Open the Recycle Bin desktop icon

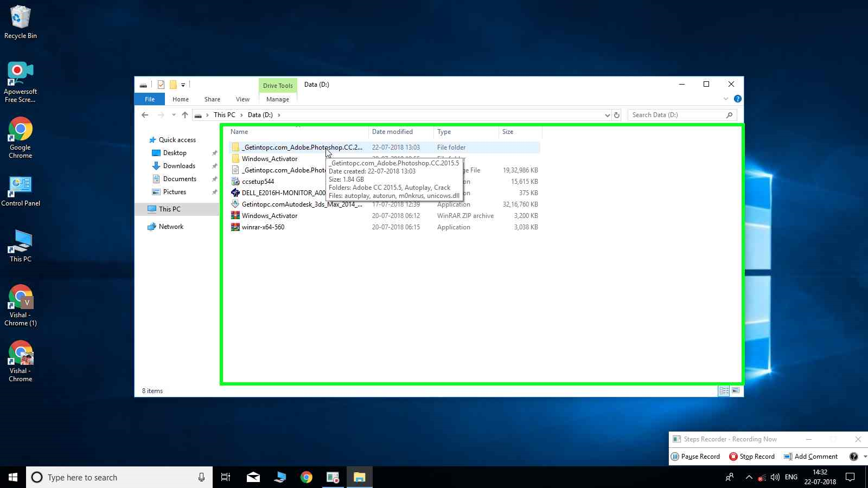click(21, 22)
